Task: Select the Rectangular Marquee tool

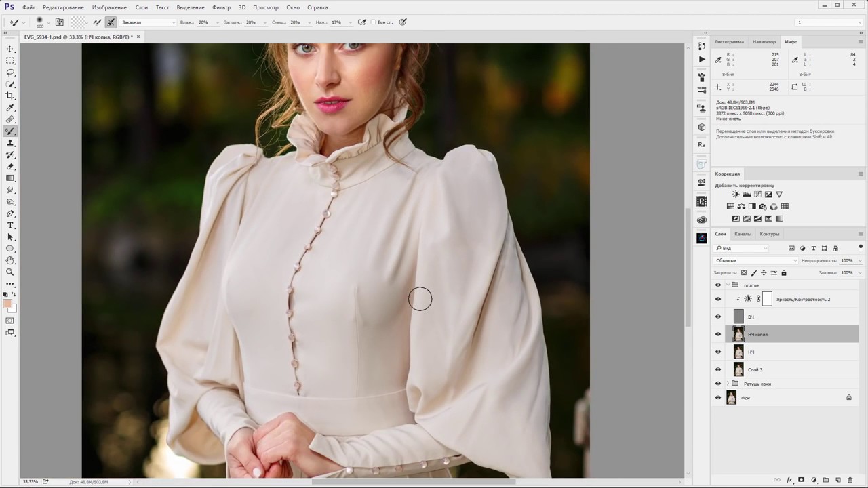Action: tap(10, 61)
